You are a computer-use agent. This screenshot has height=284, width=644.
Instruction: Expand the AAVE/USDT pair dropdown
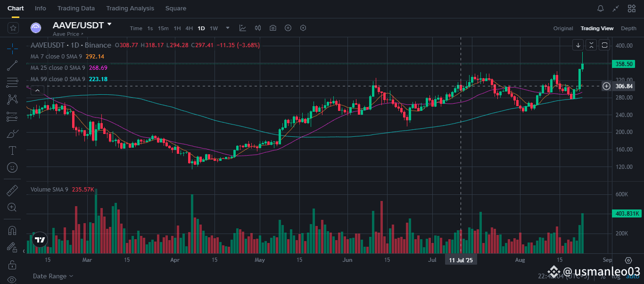pyautogui.click(x=110, y=24)
